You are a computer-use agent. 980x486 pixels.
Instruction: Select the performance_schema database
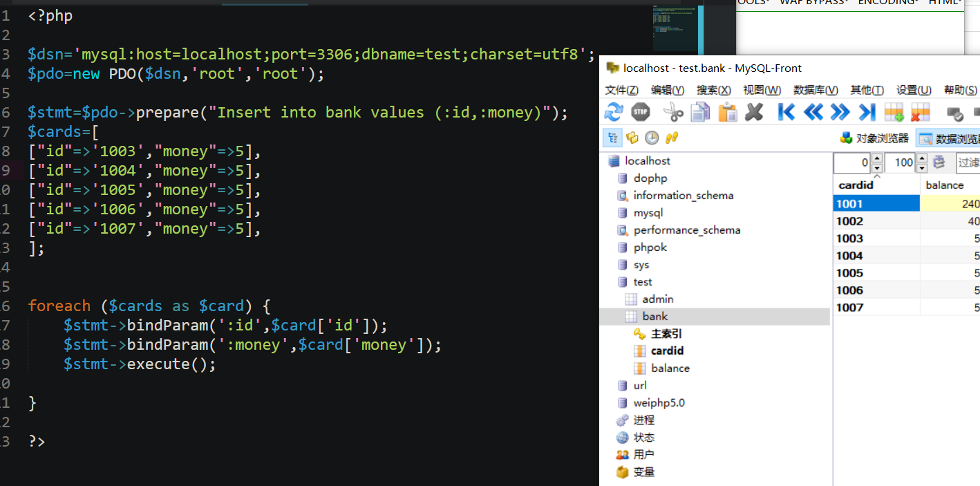687,230
